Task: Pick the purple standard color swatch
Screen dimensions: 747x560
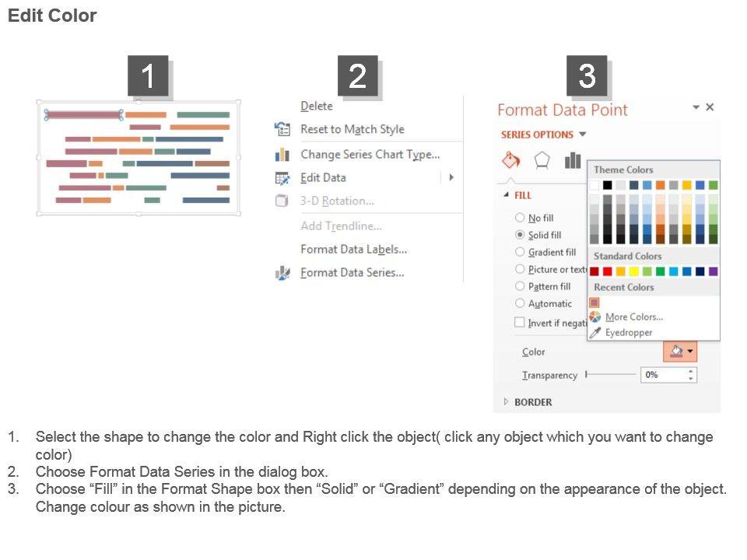Action: [x=714, y=271]
